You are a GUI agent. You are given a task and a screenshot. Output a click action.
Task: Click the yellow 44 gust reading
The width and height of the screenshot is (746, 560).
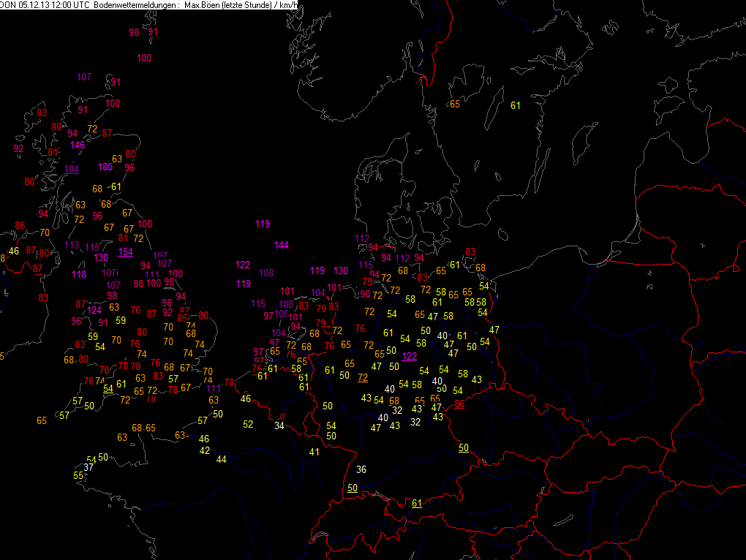tap(221, 459)
